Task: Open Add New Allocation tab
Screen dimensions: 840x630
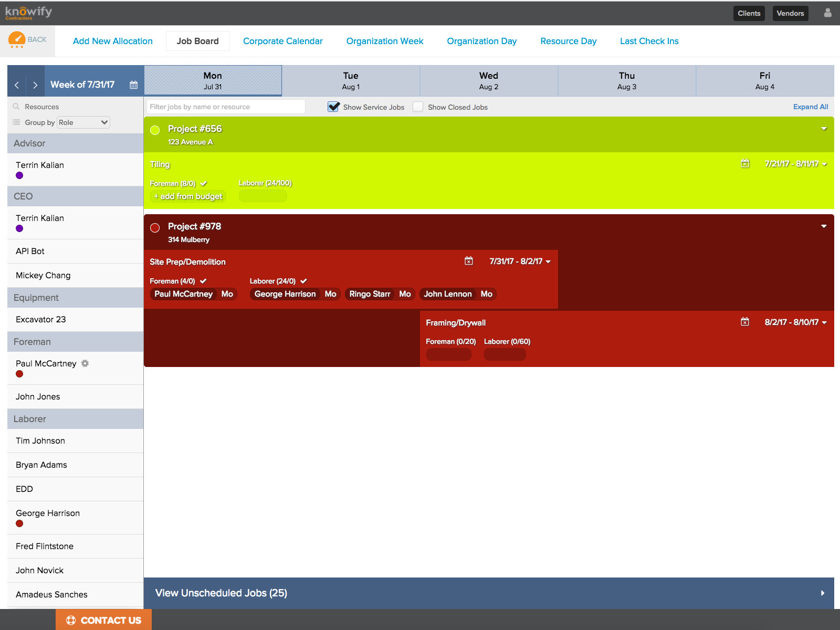Action: [113, 41]
